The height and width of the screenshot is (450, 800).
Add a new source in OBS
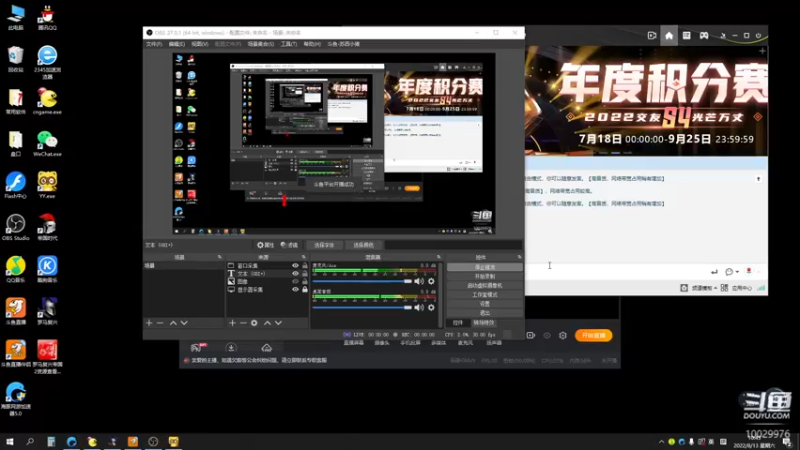point(232,323)
